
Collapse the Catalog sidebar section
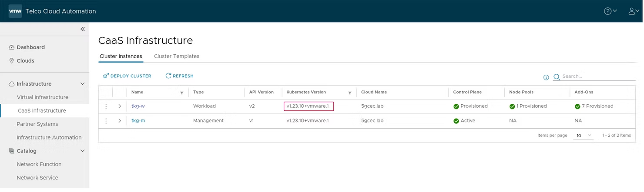[x=82, y=151]
